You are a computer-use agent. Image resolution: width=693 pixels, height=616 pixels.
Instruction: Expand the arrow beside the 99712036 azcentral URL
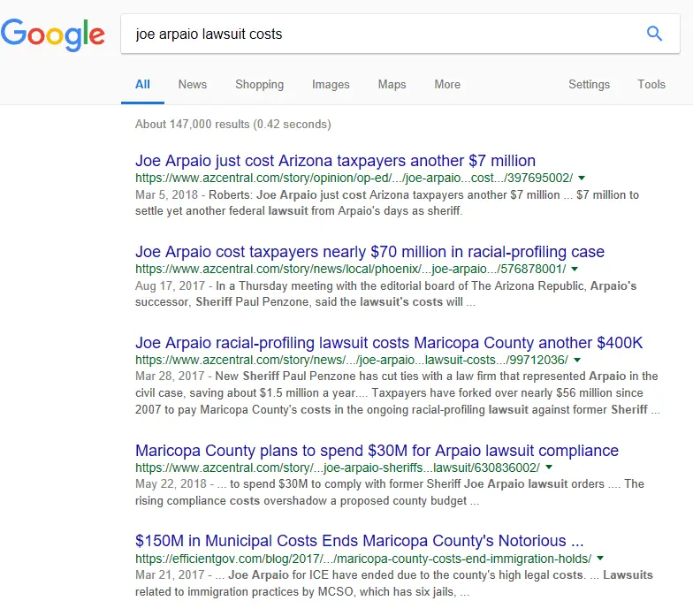(x=576, y=361)
